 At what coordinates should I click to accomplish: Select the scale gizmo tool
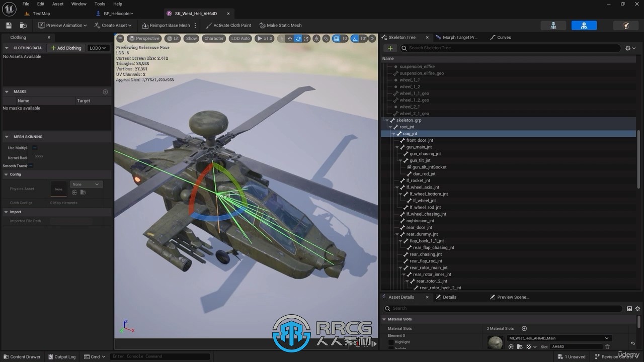[x=306, y=38]
